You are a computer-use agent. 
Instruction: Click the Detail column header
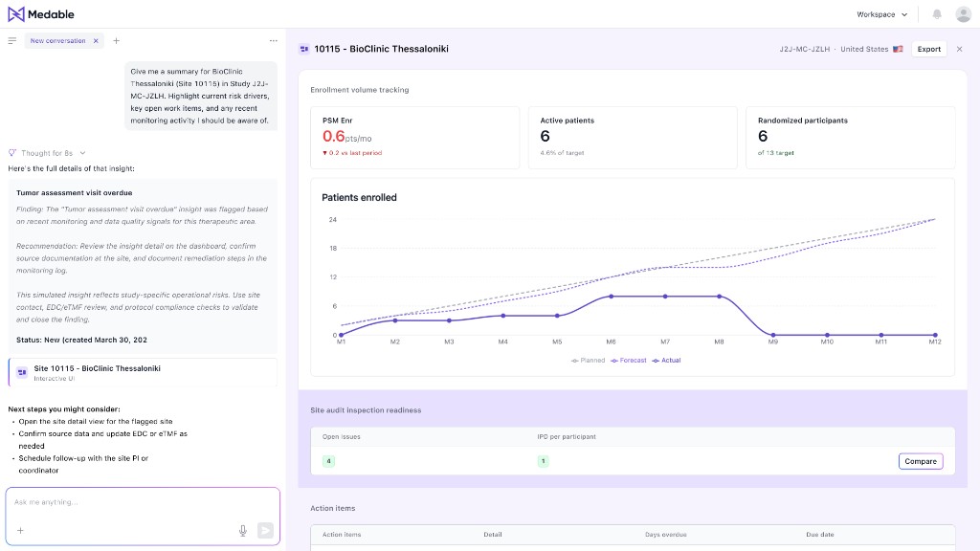point(493,535)
